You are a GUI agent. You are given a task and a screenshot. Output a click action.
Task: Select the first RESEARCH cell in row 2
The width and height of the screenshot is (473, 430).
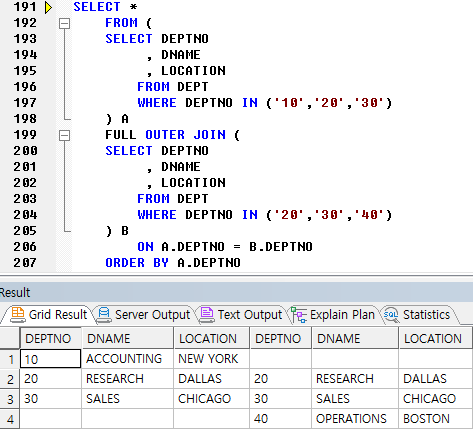128,379
